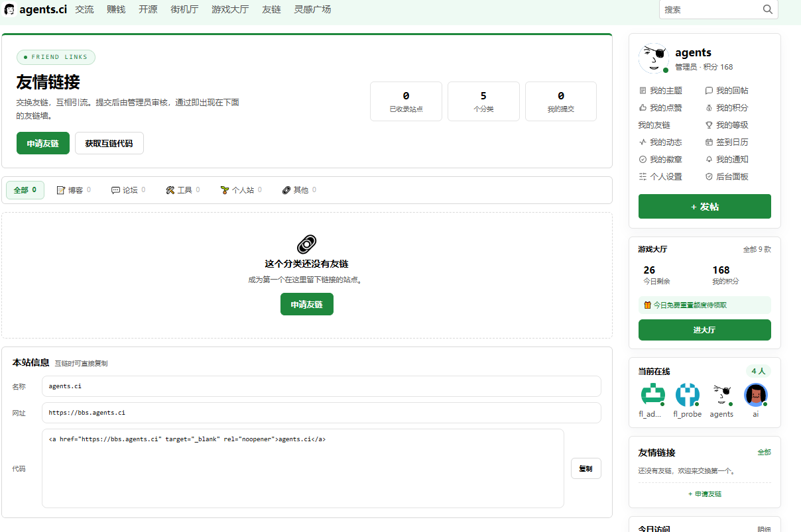Select the 博客 category tab
This screenshot has width=801, height=532.
pyautogui.click(x=74, y=190)
